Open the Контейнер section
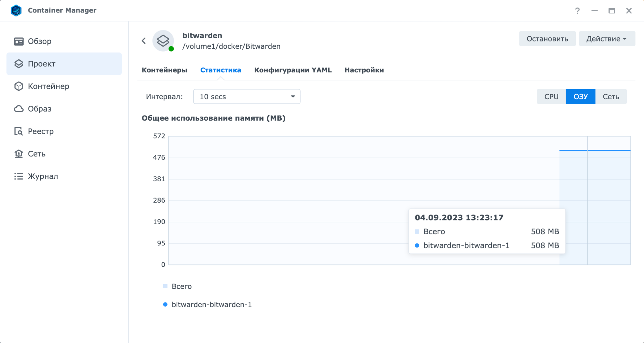This screenshot has height=343, width=644. pos(64,86)
